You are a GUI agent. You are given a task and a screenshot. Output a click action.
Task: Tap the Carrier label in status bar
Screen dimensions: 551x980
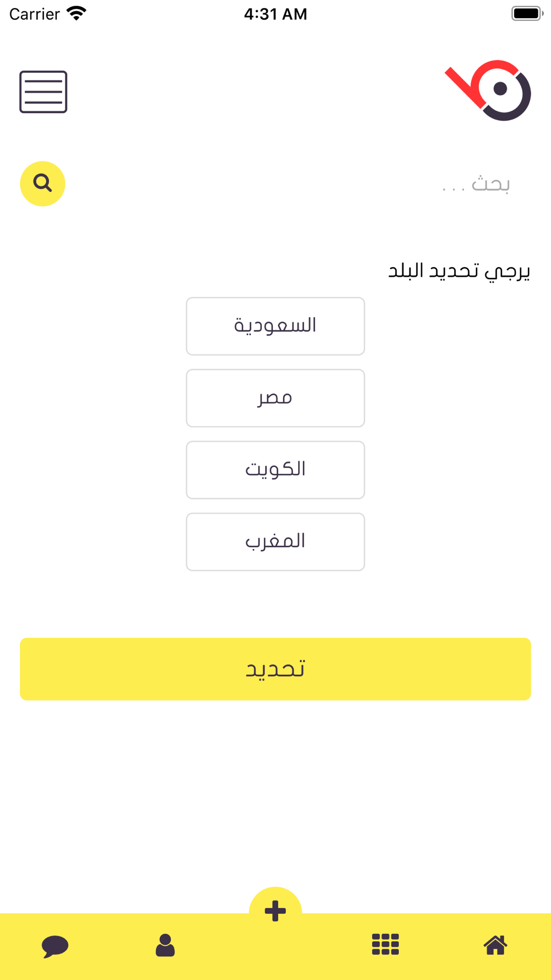[34, 14]
